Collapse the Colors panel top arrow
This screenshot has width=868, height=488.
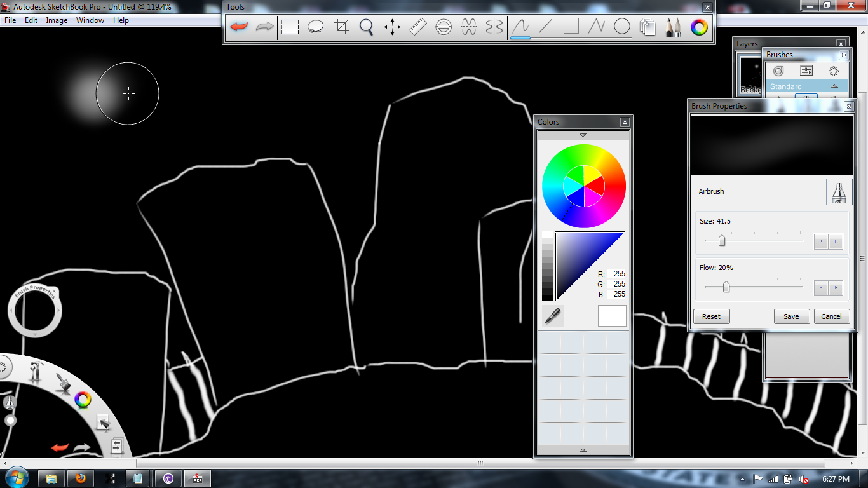(x=583, y=135)
